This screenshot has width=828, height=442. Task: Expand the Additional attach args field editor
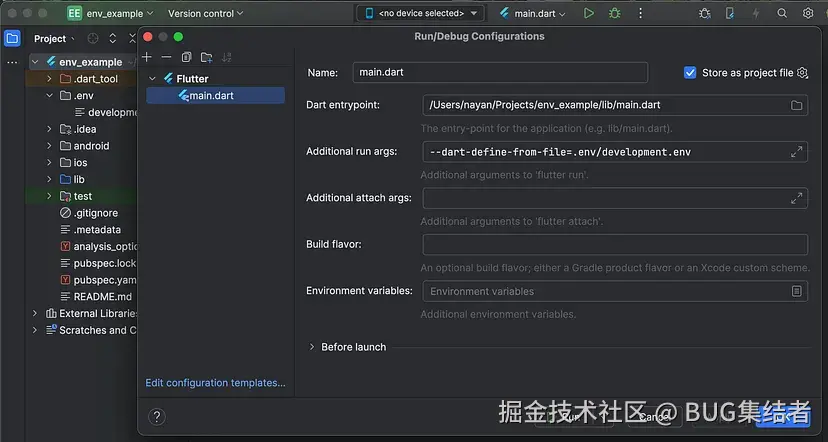click(x=796, y=198)
